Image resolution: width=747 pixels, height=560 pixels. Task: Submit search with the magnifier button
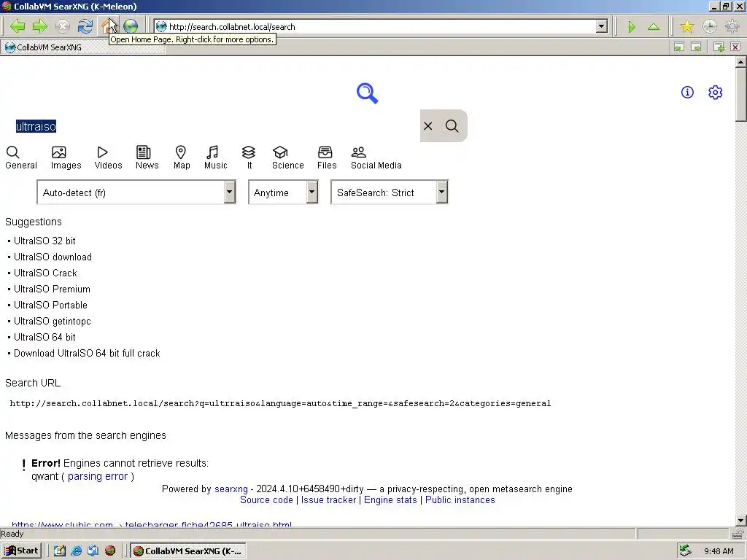click(452, 125)
